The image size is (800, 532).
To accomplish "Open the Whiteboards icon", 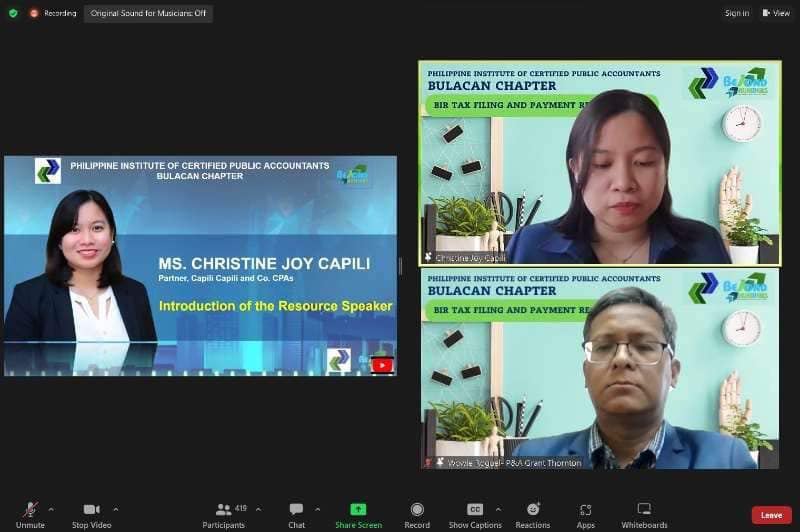I will coord(644,509).
